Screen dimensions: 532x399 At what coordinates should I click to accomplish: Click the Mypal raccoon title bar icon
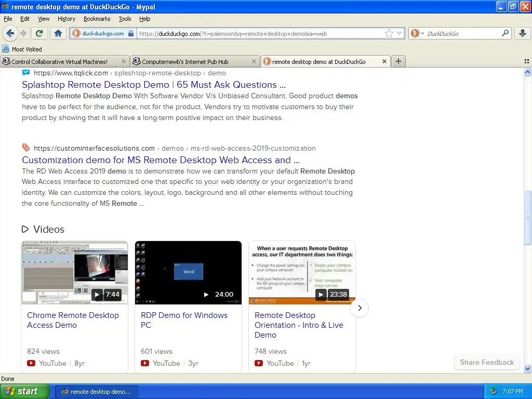(x=5, y=6)
